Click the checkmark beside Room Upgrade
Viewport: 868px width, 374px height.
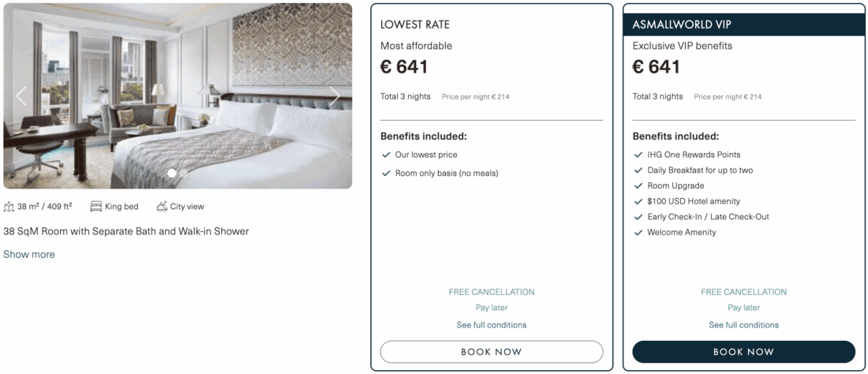coord(638,186)
